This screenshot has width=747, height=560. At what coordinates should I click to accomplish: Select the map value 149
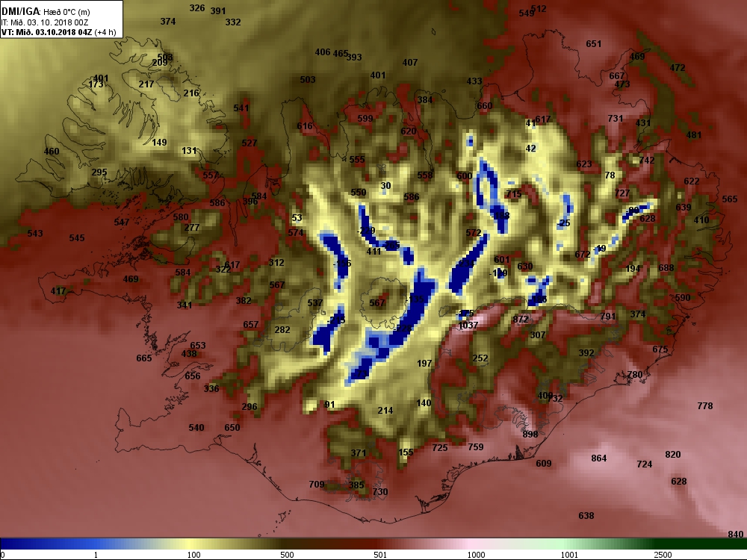[159, 142]
